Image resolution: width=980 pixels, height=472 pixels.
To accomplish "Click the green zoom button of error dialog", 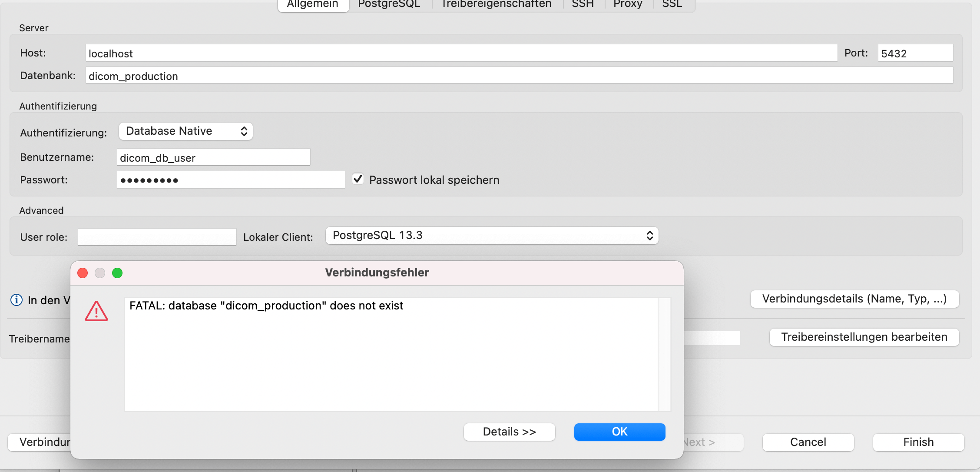I will [117, 273].
